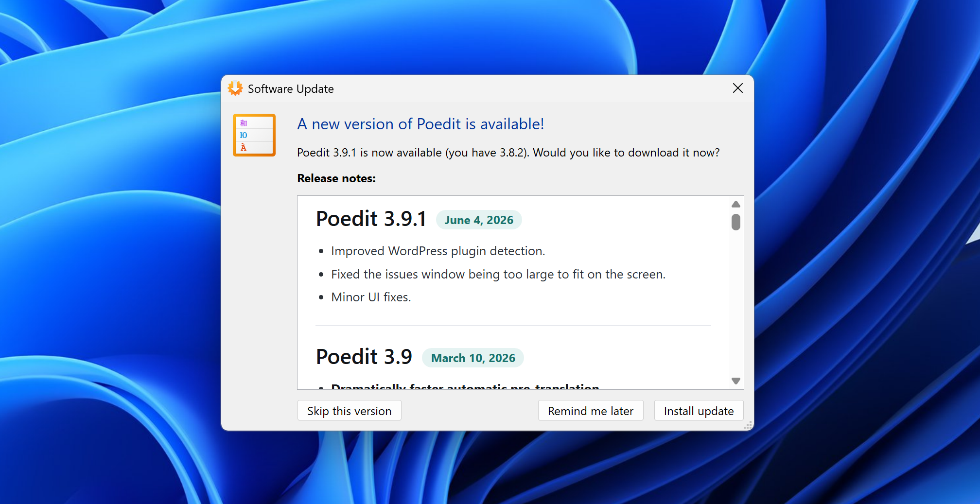
Task: Click the dialog resize grip corner
Action: [748, 425]
